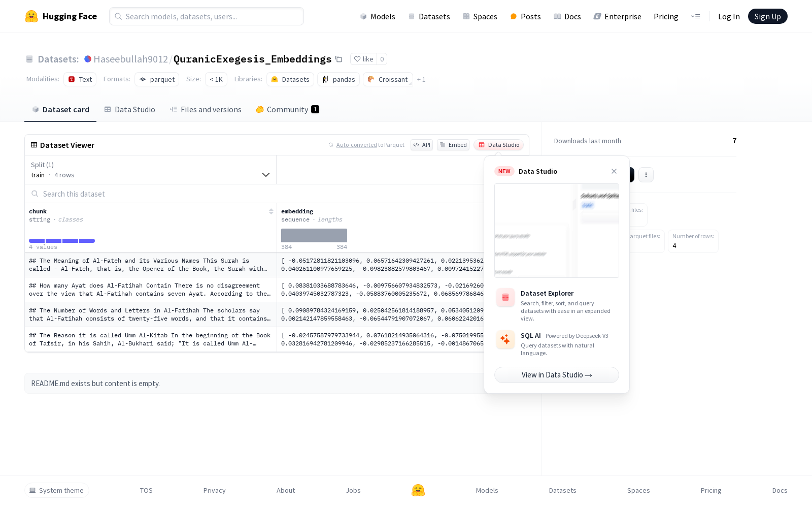Open the Jobs footer link

click(353, 490)
